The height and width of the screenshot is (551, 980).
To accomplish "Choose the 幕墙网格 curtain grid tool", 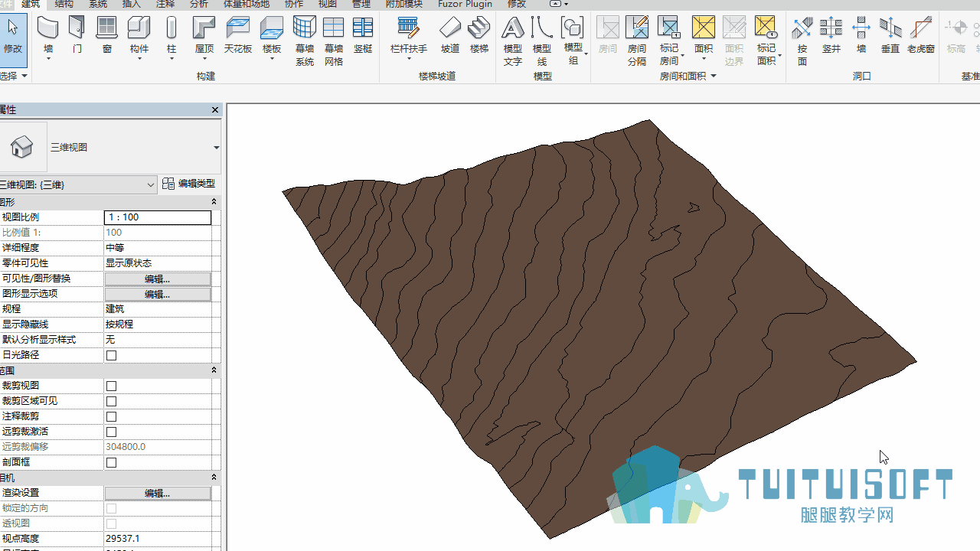I will [334, 41].
